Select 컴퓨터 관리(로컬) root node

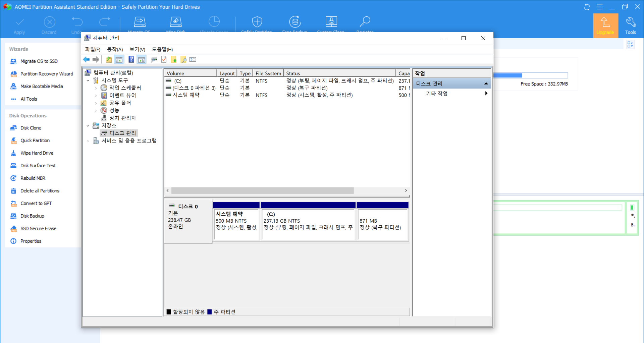coord(109,73)
